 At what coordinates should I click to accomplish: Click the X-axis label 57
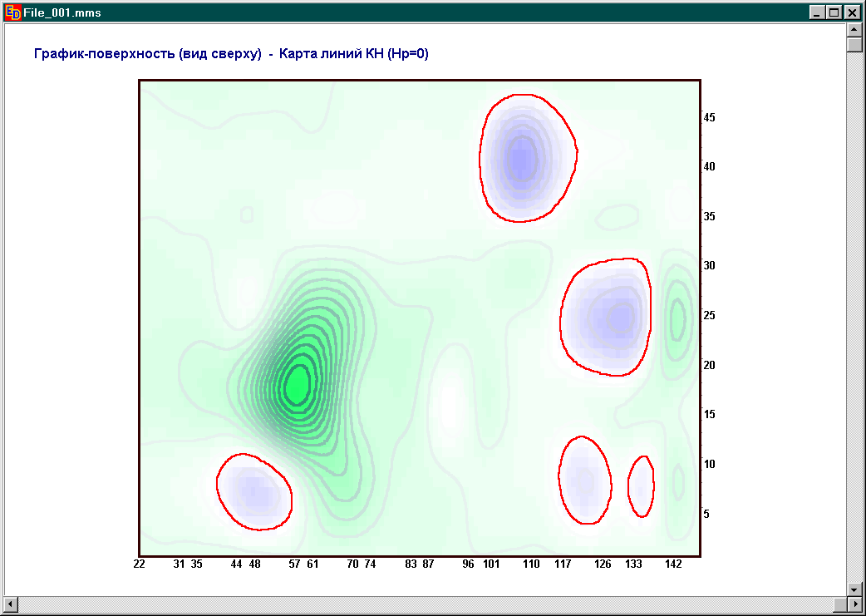click(294, 564)
